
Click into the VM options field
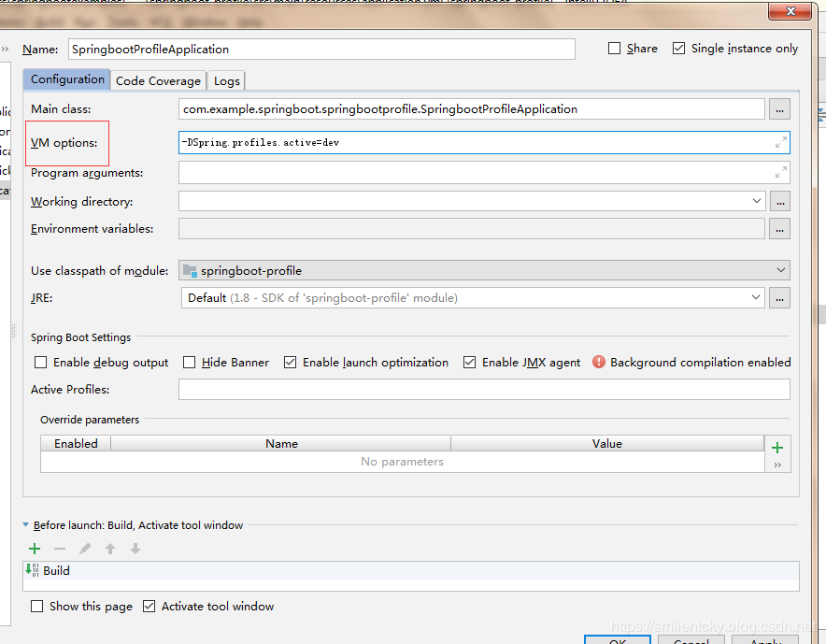pos(484,142)
